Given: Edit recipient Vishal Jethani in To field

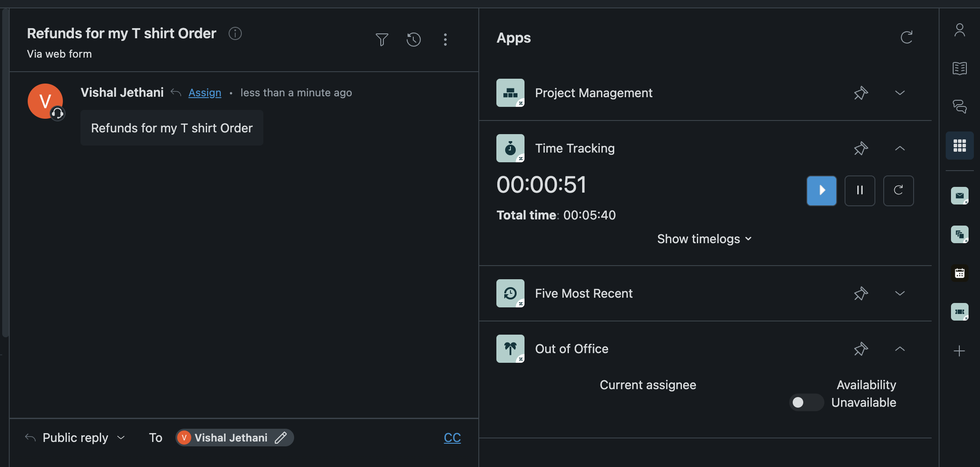Looking at the screenshot, I should pos(281,438).
